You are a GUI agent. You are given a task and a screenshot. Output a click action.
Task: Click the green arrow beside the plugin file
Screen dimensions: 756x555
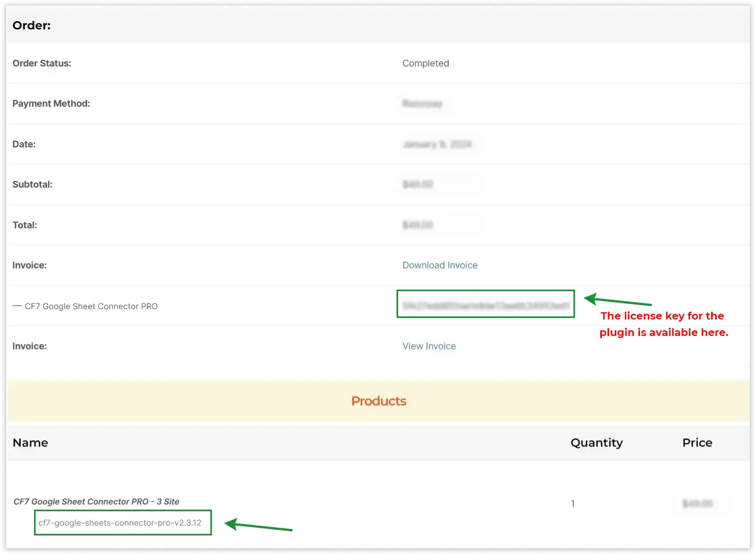pos(259,526)
